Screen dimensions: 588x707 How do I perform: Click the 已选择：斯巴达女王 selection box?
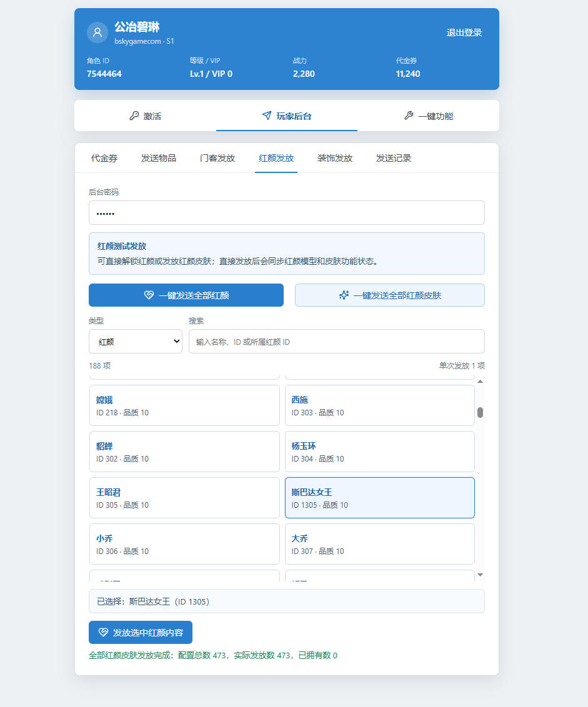(x=287, y=601)
